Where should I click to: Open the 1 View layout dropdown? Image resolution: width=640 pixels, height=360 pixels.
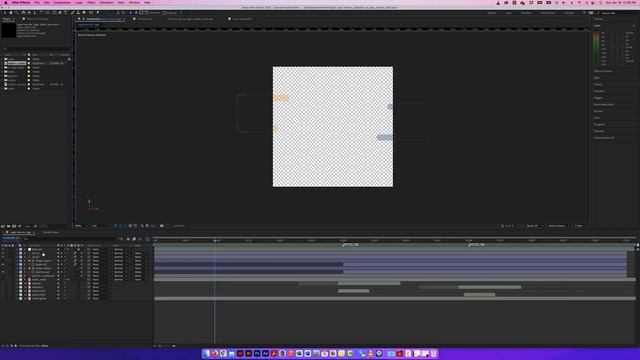[580, 226]
